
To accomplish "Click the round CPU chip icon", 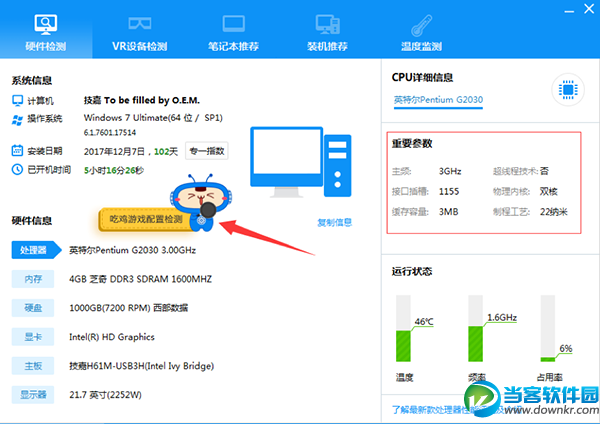I will click(568, 90).
